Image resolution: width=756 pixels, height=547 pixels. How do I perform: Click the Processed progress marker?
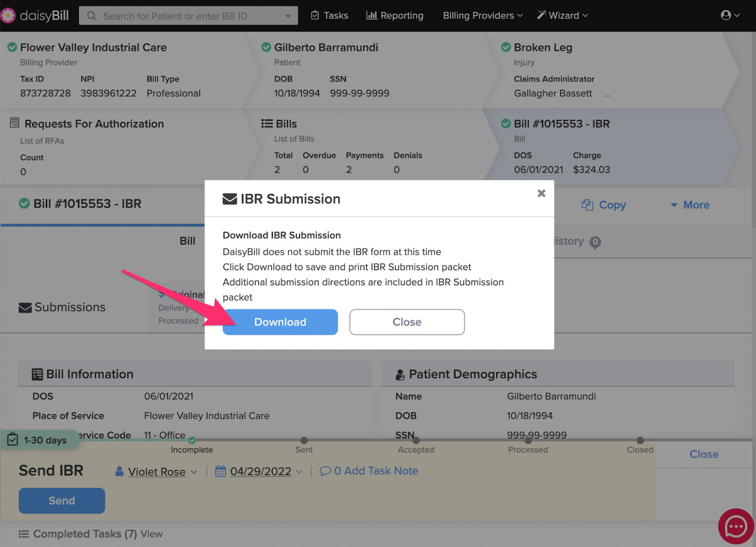[x=528, y=440]
